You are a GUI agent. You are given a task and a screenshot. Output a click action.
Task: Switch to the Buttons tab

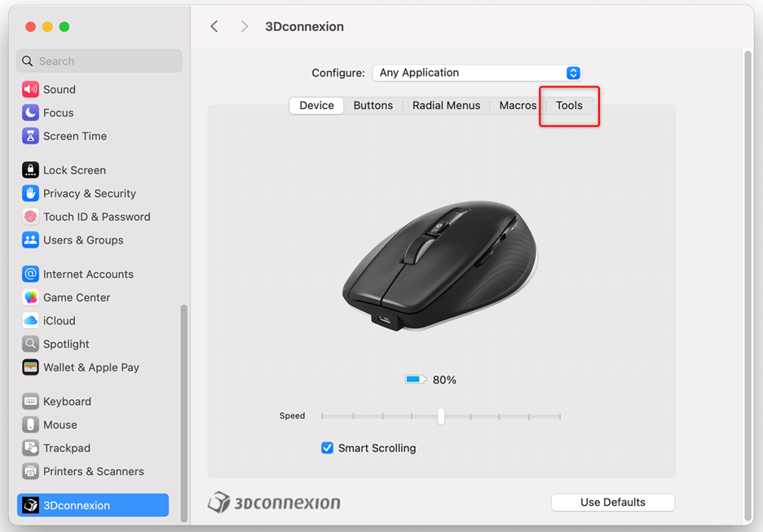[373, 106]
